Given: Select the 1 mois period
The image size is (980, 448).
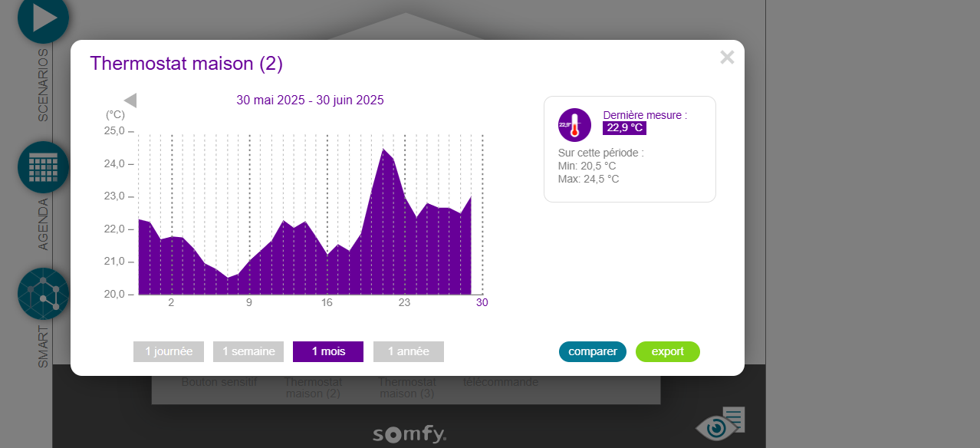Looking at the screenshot, I should coord(328,351).
